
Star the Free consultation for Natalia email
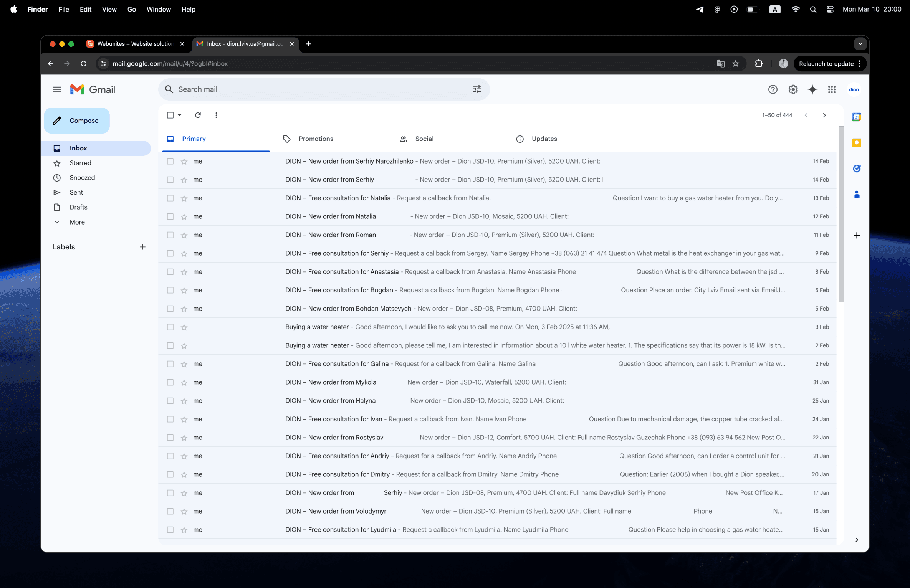184,198
